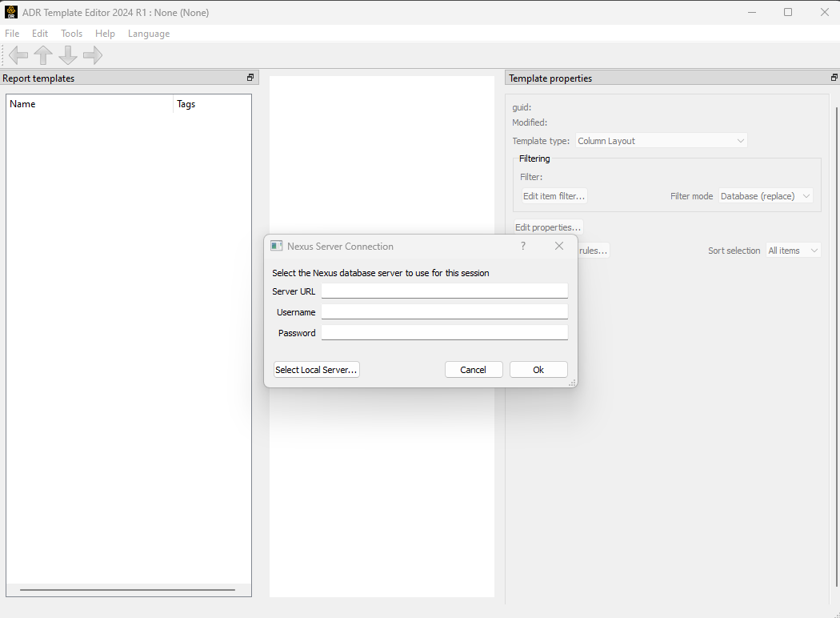Click the Tags column header
The width and height of the screenshot is (840, 618).
213,104
